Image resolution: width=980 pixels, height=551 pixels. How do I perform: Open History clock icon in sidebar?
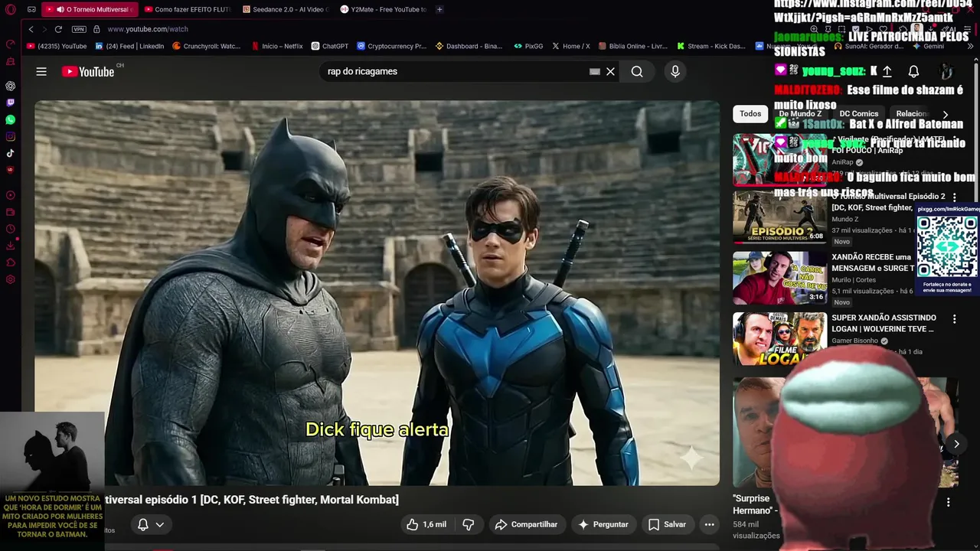(x=10, y=229)
